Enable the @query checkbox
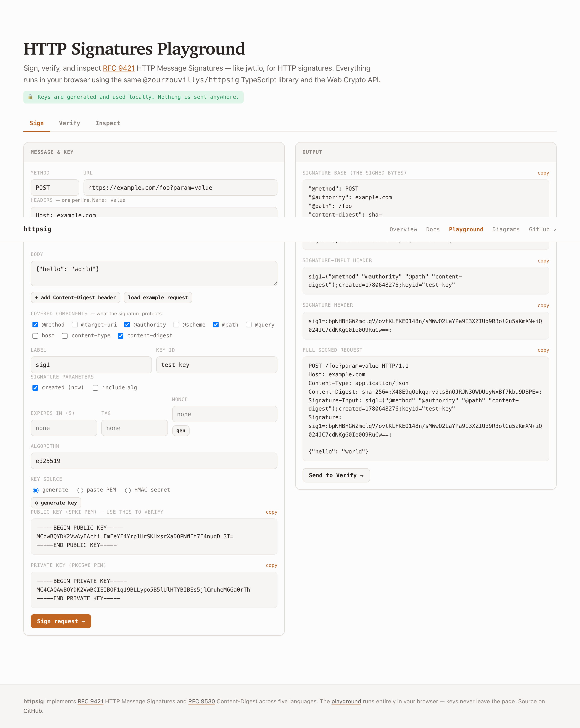Screen dimensions: 580x728 (248, 325)
